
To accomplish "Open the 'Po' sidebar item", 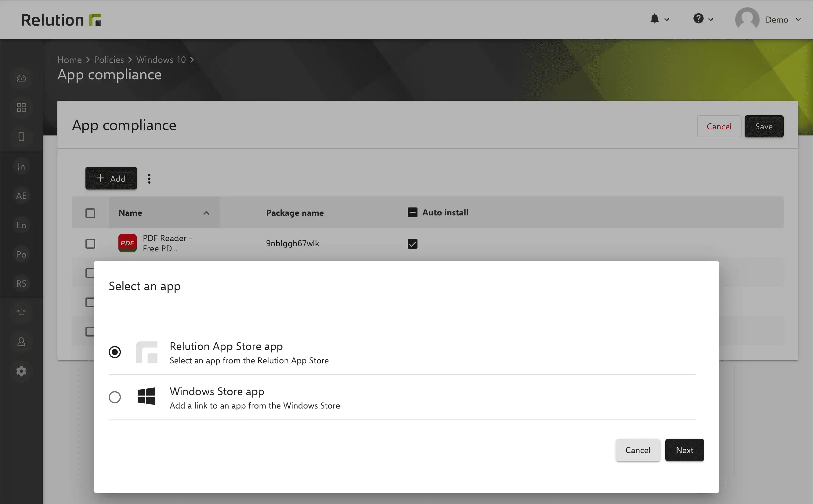I will (x=21, y=254).
